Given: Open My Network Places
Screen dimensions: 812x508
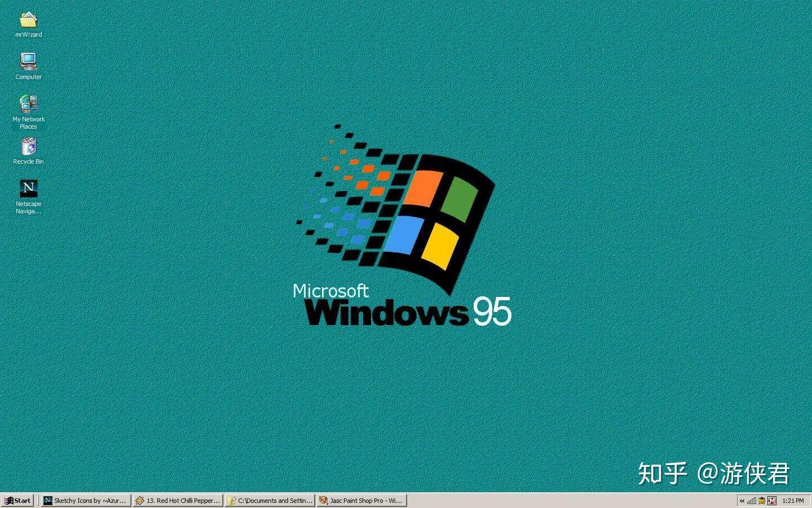Looking at the screenshot, I should [x=28, y=106].
